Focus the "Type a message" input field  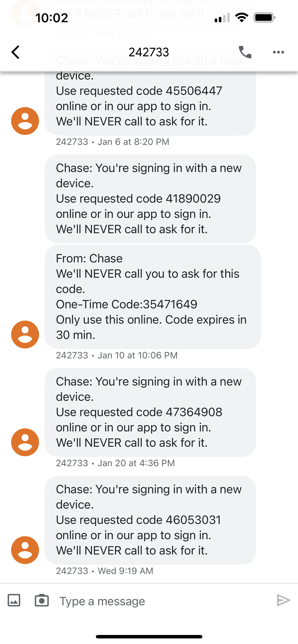160,601
